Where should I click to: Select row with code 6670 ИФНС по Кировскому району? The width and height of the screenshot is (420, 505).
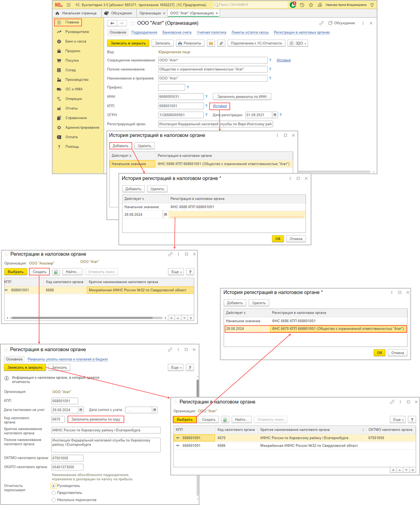pyautogui.click(x=294, y=438)
